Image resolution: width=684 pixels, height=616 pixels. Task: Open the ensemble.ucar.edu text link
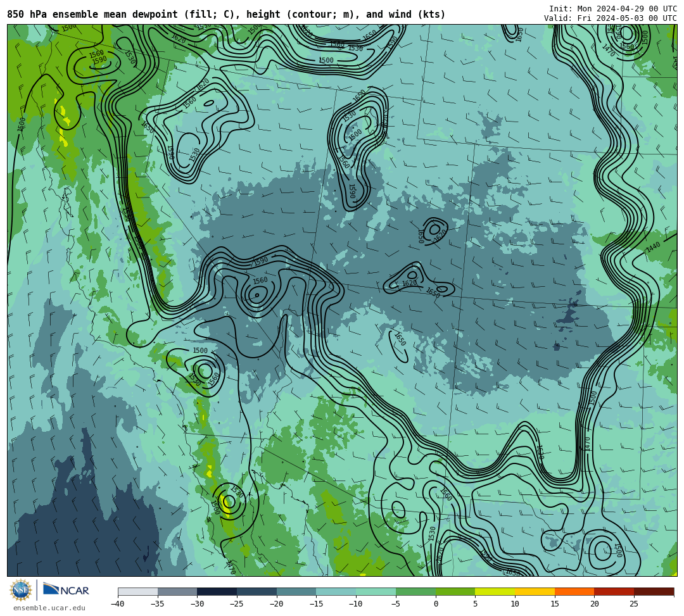pos(49,608)
